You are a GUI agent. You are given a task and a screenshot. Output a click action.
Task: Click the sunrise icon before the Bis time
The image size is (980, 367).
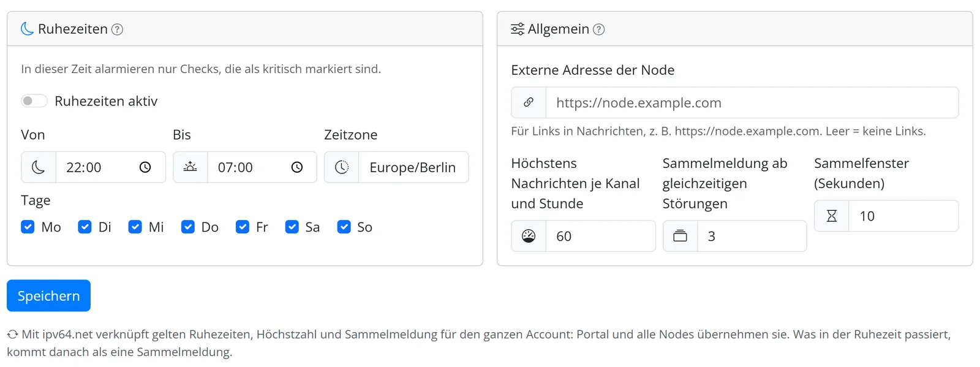[190, 167]
